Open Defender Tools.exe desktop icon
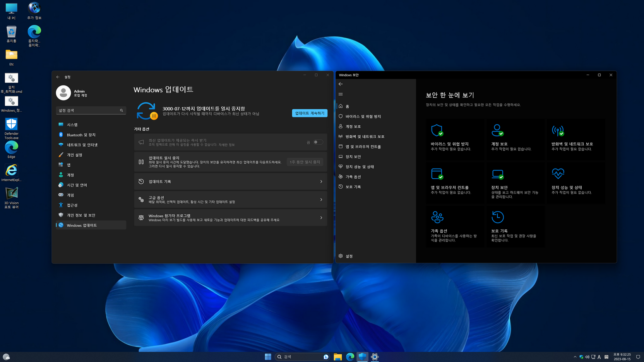 click(11, 128)
